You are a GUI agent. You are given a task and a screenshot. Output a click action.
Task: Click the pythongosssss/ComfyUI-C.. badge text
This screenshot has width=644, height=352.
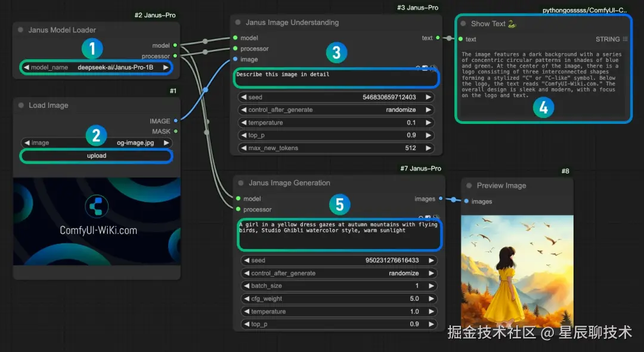[584, 10]
